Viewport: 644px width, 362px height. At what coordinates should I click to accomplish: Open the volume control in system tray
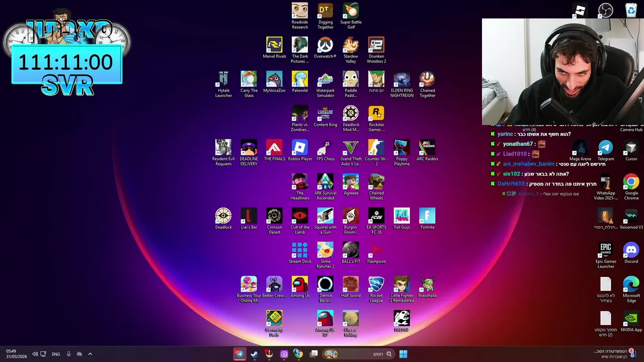coord(35,354)
